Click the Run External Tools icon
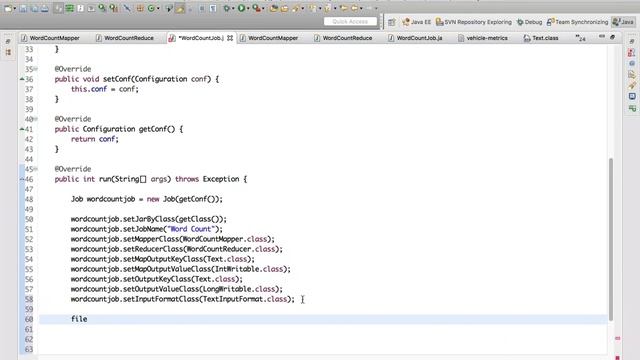 pyautogui.click(x=256, y=8)
